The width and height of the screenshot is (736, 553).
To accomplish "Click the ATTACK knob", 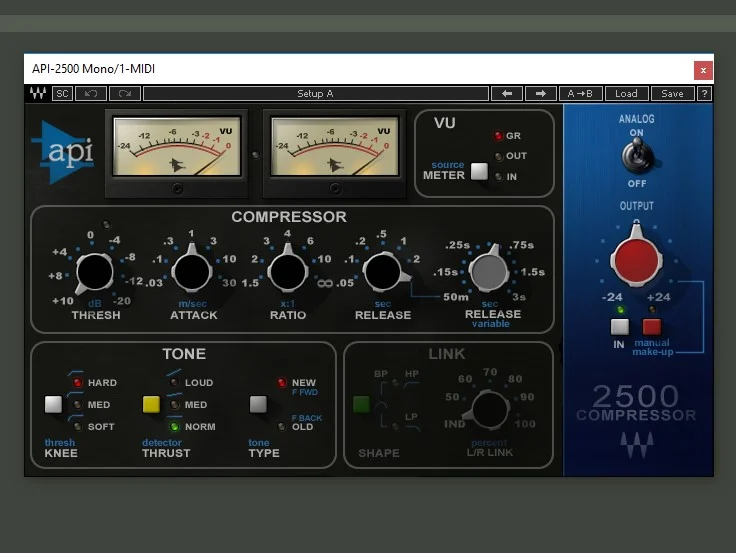I will coord(192,271).
